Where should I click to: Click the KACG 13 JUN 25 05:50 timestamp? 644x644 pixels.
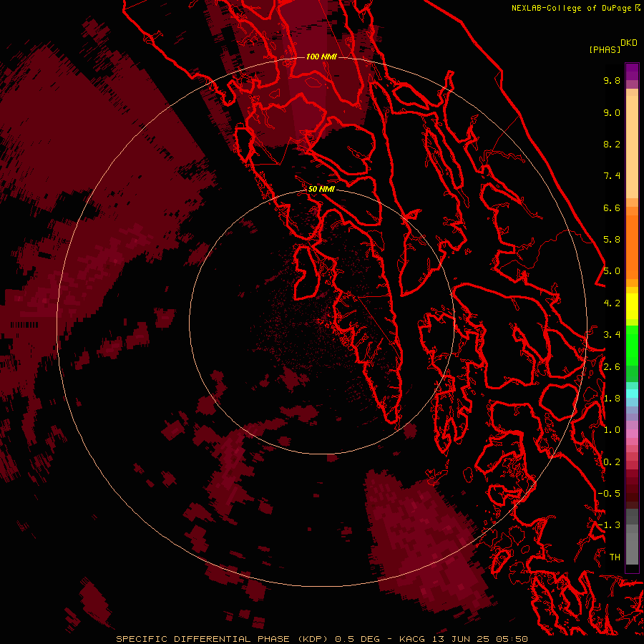(x=463, y=639)
